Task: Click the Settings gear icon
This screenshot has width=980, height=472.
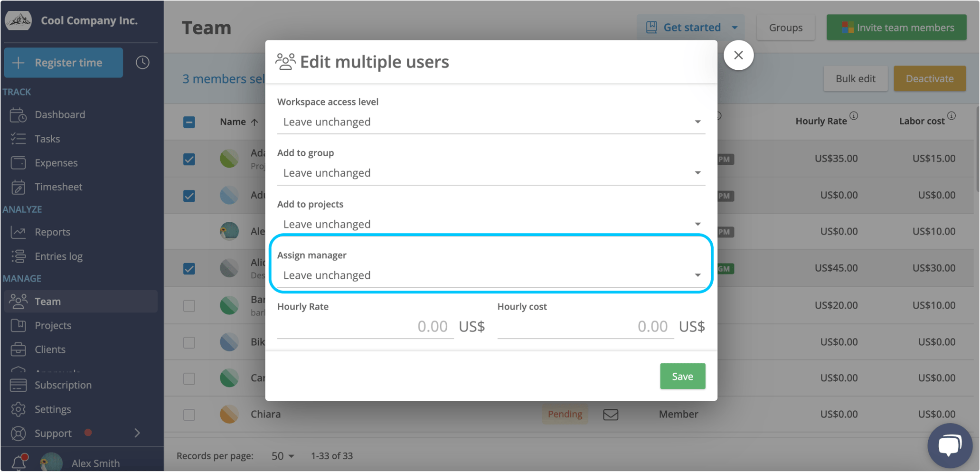Action: 19,409
